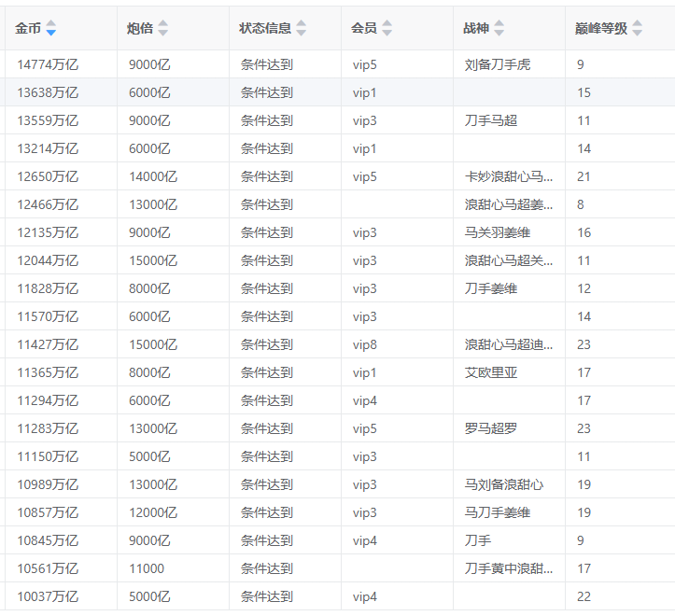Click the 12650万亿 gold cell
The width and height of the screenshot is (675, 616).
[x=48, y=176]
